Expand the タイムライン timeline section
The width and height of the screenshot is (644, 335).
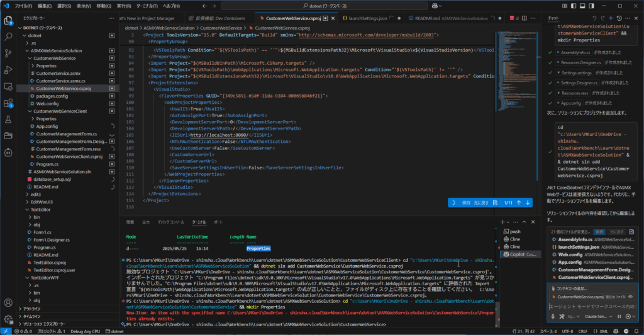pyautogui.click(x=31, y=317)
